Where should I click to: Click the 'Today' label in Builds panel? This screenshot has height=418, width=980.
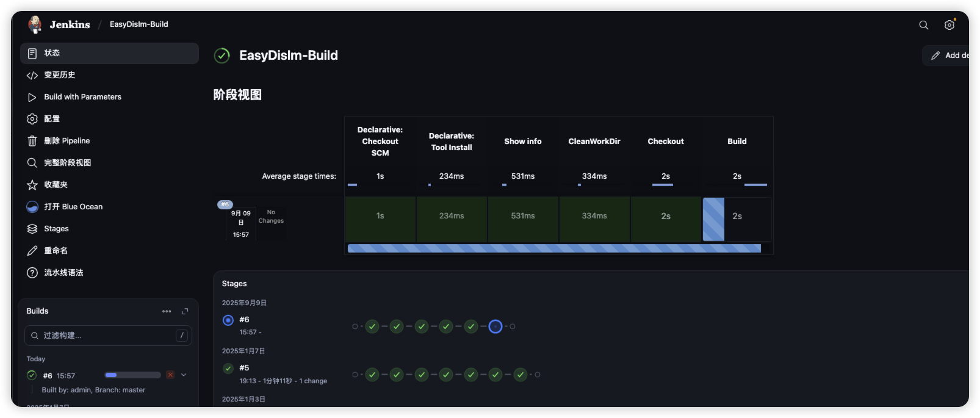(x=36, y=359)
